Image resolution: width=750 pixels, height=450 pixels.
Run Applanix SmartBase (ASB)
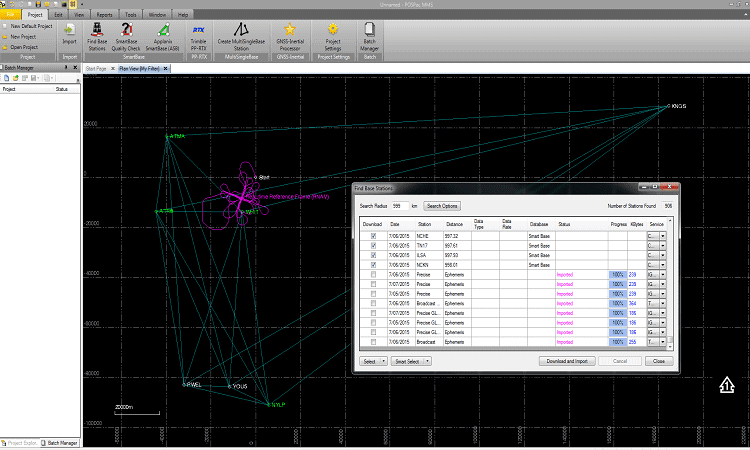pos(163,37)
